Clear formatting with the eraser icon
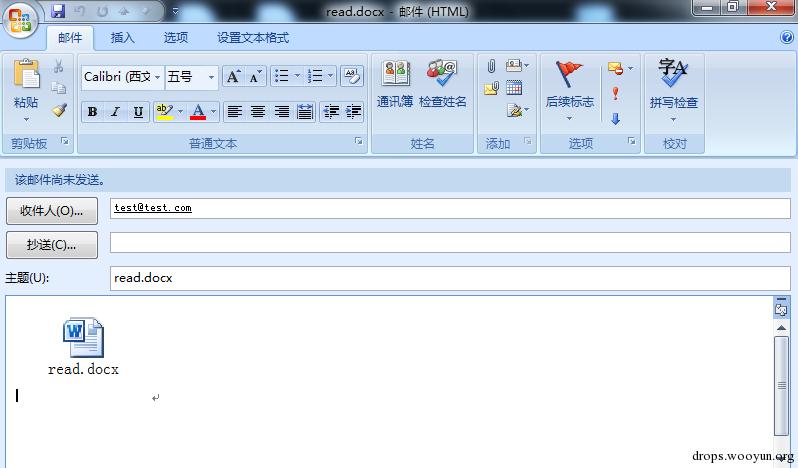The height and width of the screenshot is (468, 798). (x=352, y=77)
